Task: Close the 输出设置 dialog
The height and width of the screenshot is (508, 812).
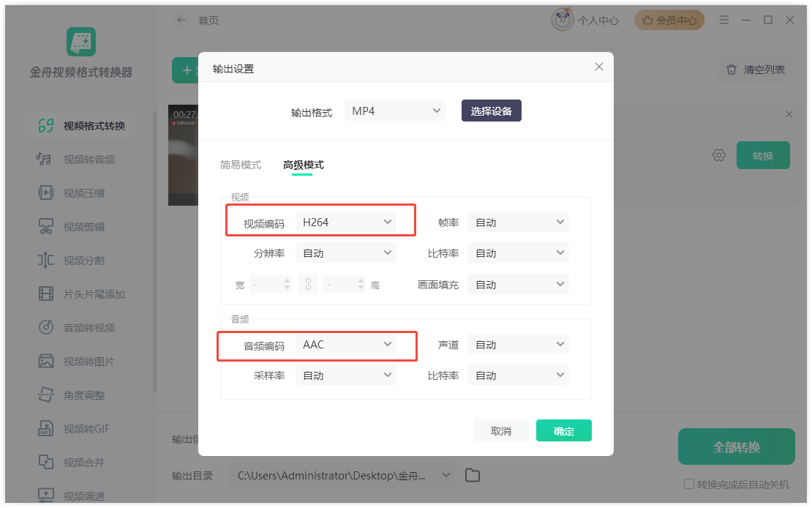Action: (x=599, y=67)
